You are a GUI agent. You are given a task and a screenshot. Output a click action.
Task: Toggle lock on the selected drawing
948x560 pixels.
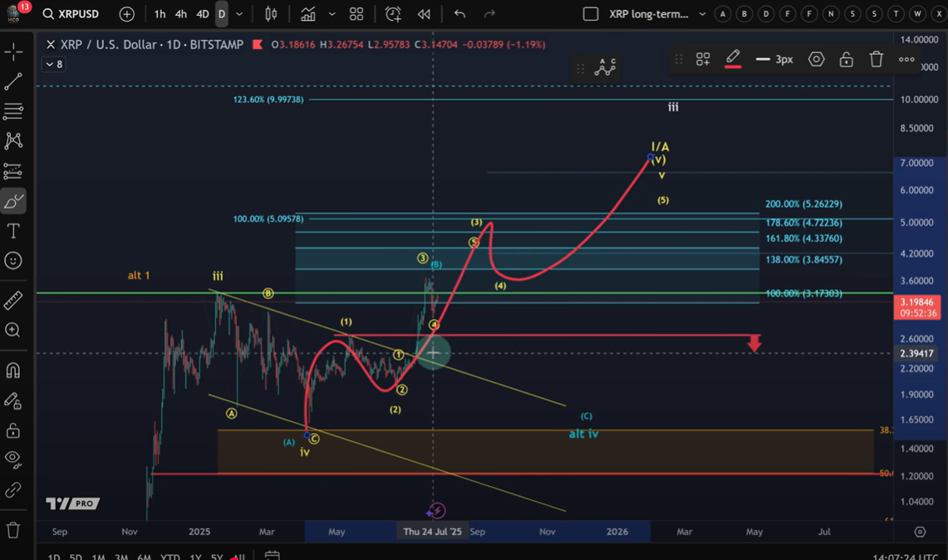pyautogui.click(x=847, y=59)
